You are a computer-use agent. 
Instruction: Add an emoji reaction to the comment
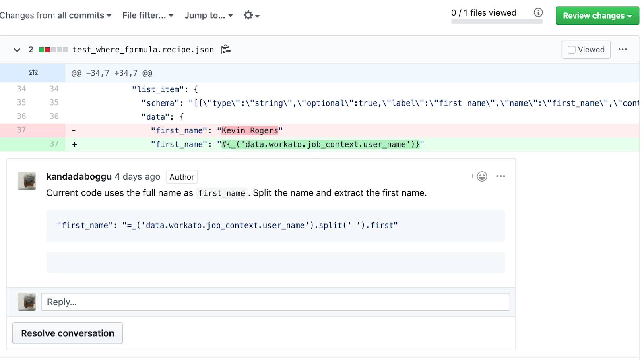click(479, 176)
